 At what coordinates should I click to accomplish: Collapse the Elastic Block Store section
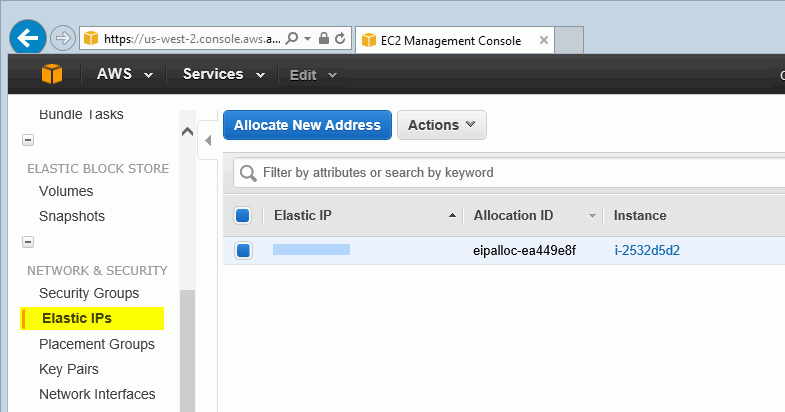pyautogui.click(x=28, y=140)
